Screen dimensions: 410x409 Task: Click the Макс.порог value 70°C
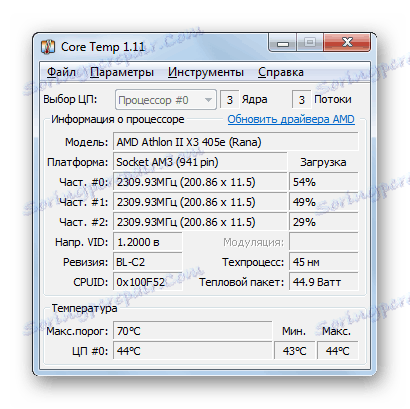pos(193,331)
